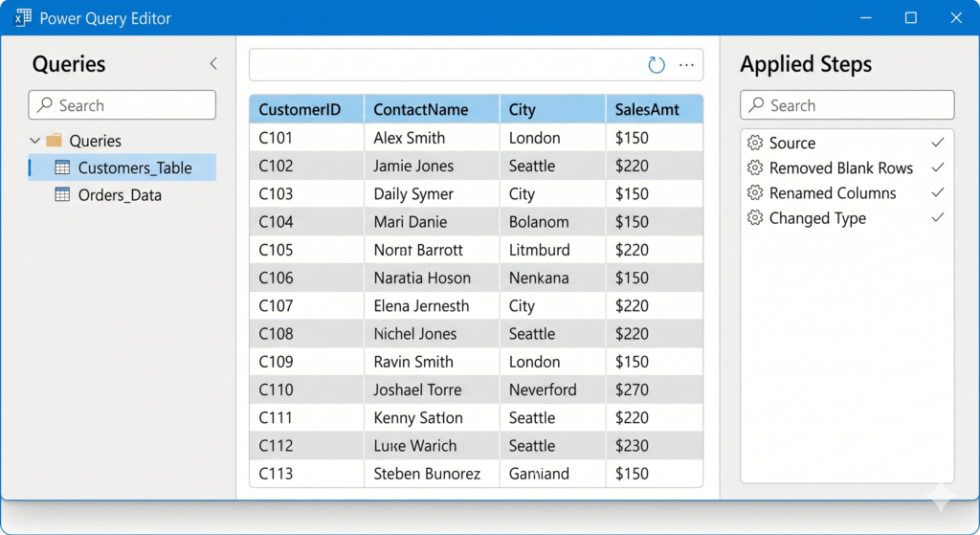Click the Jamie Jones cell
This screenshot has width=980, height=535.
click(x=432, y=166)
